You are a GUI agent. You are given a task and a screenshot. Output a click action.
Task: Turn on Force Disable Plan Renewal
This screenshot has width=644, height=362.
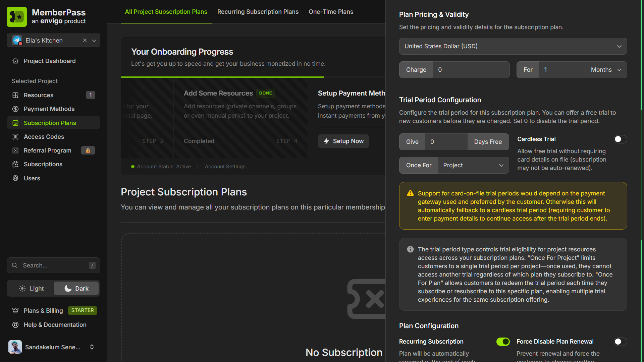620,342
